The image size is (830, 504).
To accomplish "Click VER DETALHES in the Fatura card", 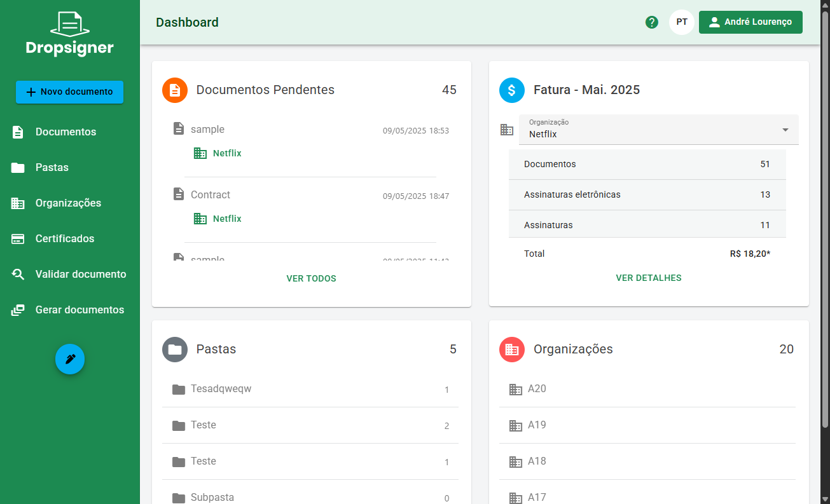I will click(649, 278).
